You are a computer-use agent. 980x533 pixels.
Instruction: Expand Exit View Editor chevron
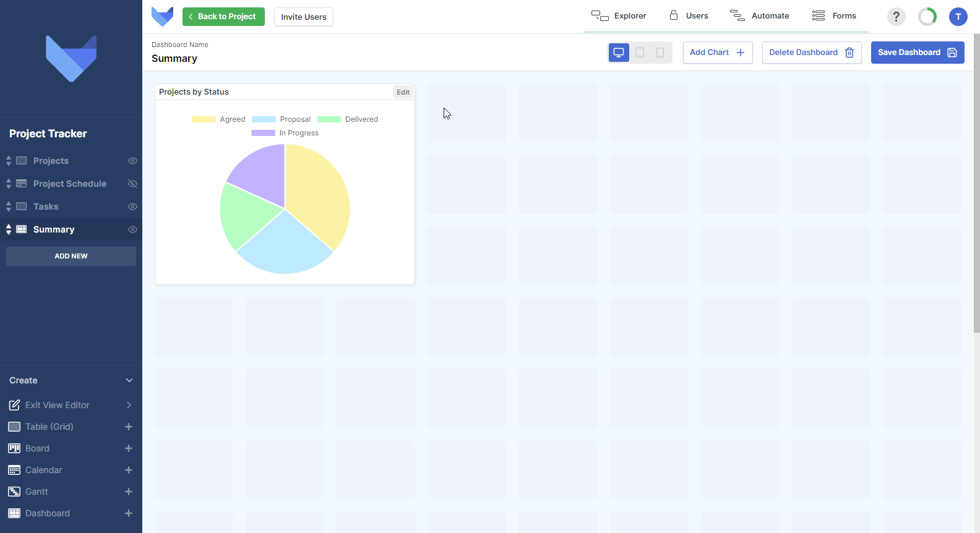point(129,405)
